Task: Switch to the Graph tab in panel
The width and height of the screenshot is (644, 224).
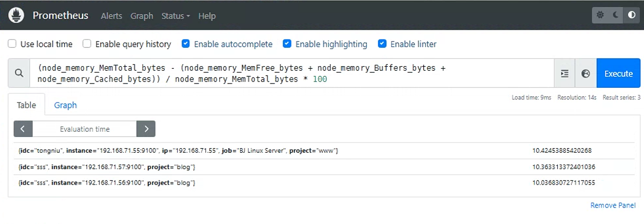Action: [x=65, y=105]
